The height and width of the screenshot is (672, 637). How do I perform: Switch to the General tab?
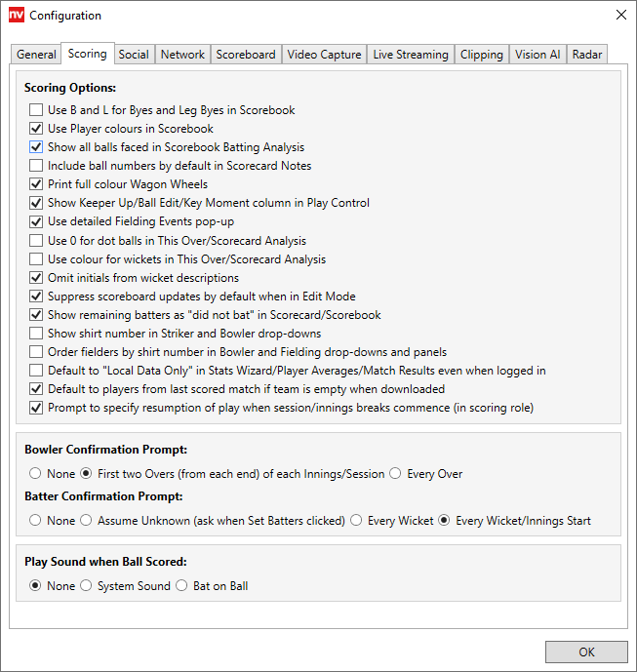36,55
